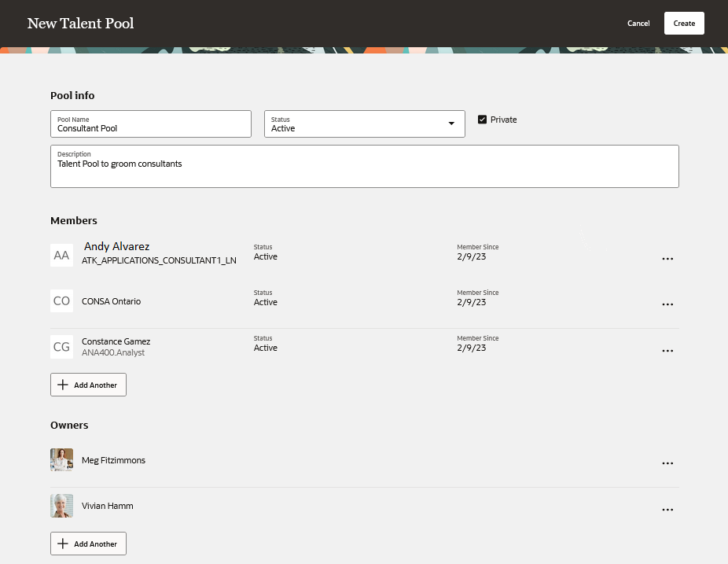Open actions menu for CONSA Ontario

click(x=667, y=304)
